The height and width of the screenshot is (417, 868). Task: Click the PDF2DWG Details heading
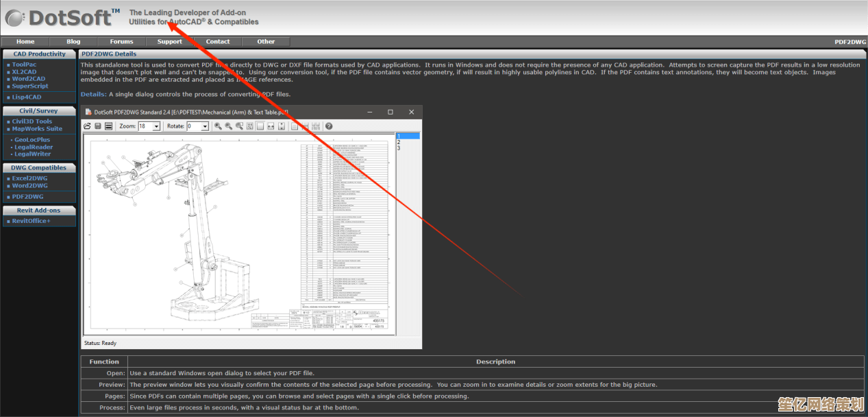tap(109, 54)
